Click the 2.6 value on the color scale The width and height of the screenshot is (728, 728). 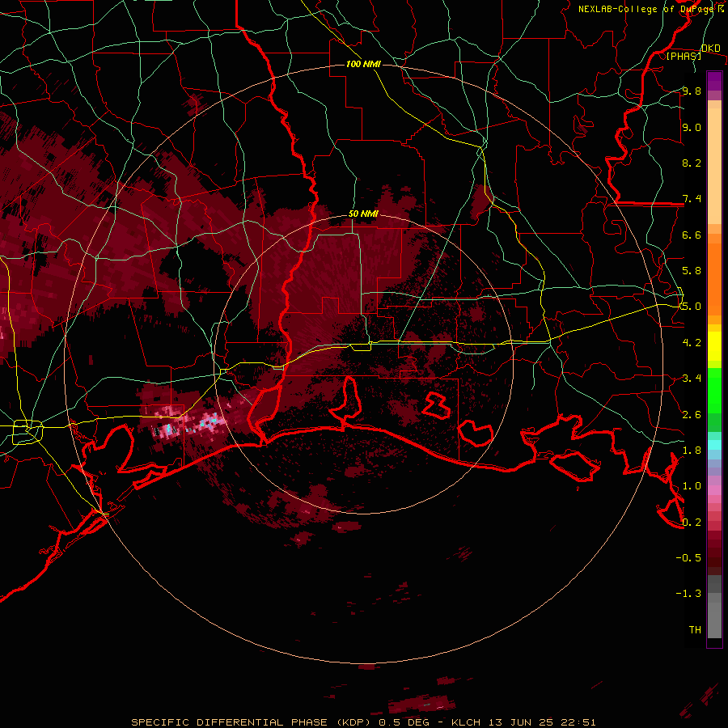click(x=692, y=415)
